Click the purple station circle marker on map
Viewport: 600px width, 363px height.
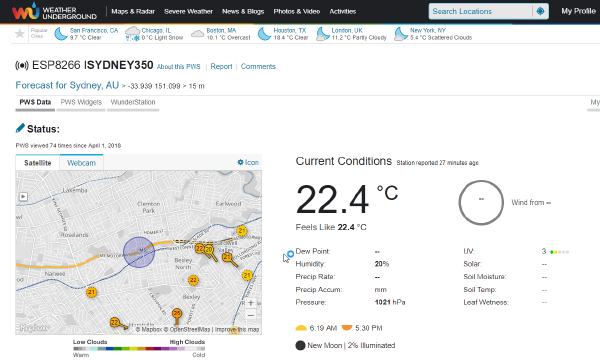[x=139, y=252]
